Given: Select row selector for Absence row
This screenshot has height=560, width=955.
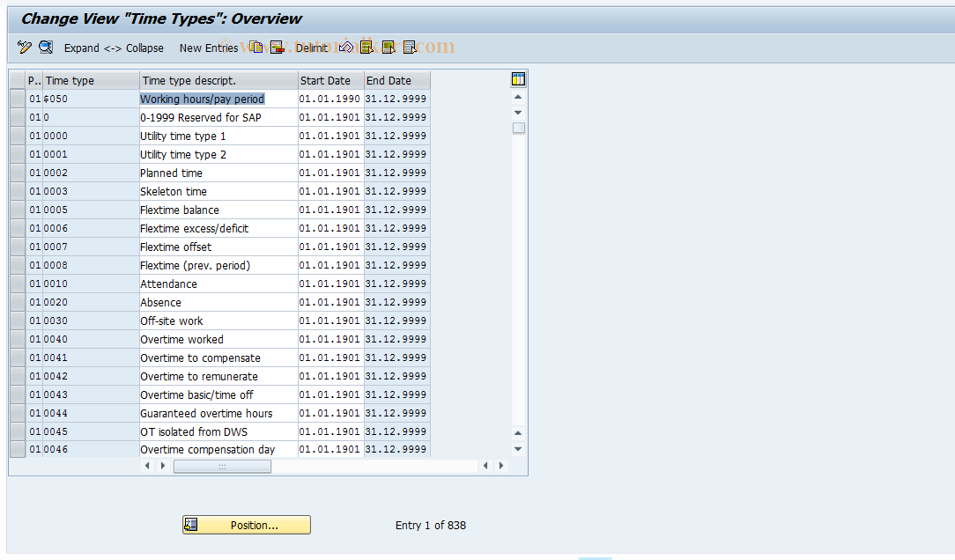Looking at the screenshot, I should 18,302.
